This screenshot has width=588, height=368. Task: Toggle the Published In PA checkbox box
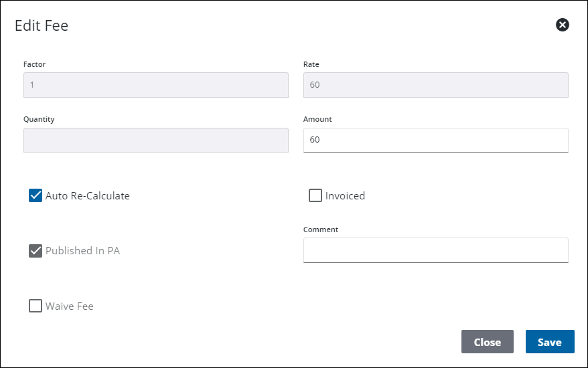(x=35, y=251)
